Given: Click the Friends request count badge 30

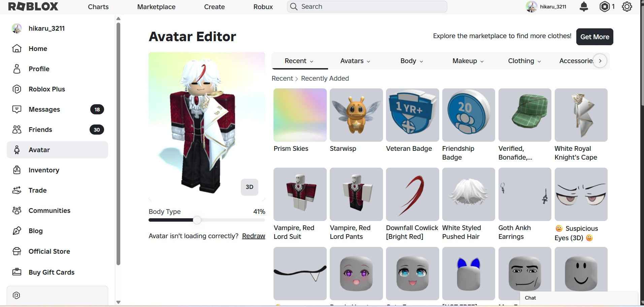Looking at the screenshot, I should [97, 130].
